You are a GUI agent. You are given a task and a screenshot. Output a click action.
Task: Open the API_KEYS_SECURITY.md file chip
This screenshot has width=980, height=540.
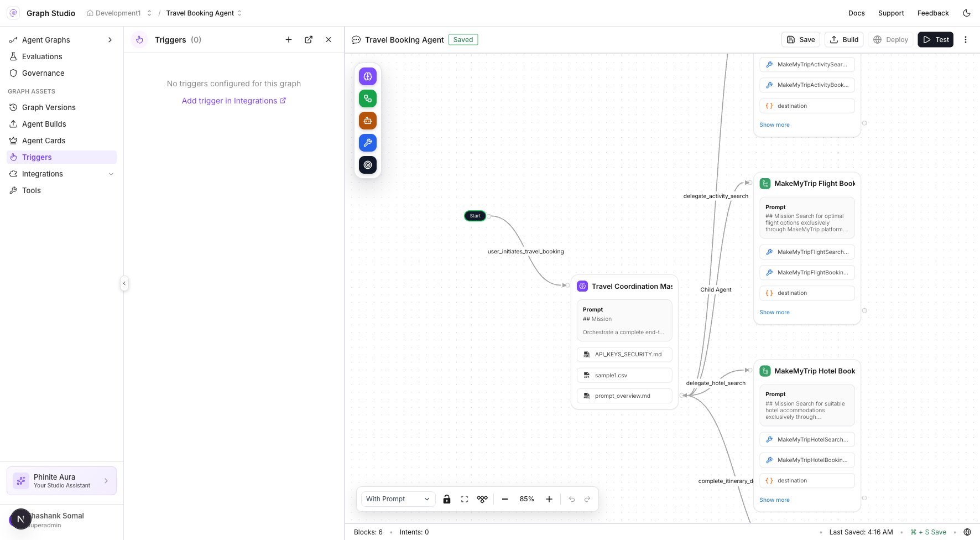(624, 355)
